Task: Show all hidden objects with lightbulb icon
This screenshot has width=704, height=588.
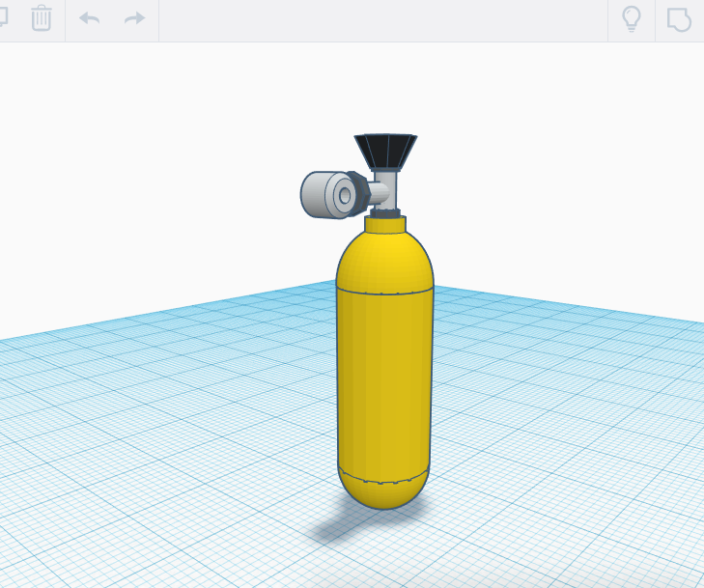Action: pyautogui.click(x=632, y=18)
